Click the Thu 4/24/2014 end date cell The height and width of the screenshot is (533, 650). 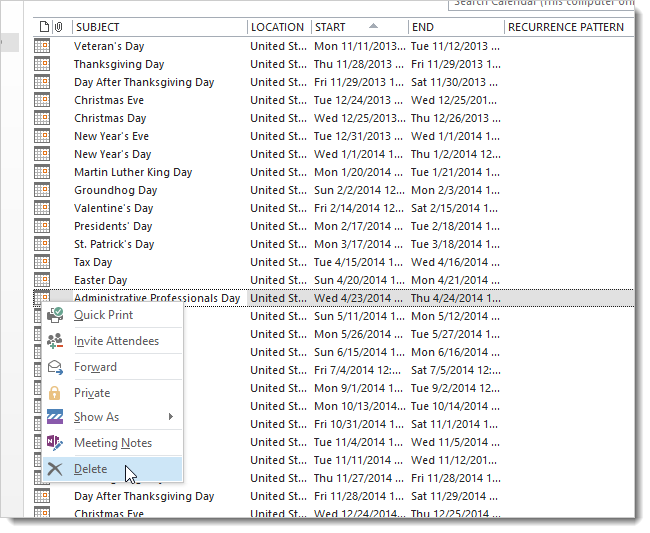pos(456,298)
